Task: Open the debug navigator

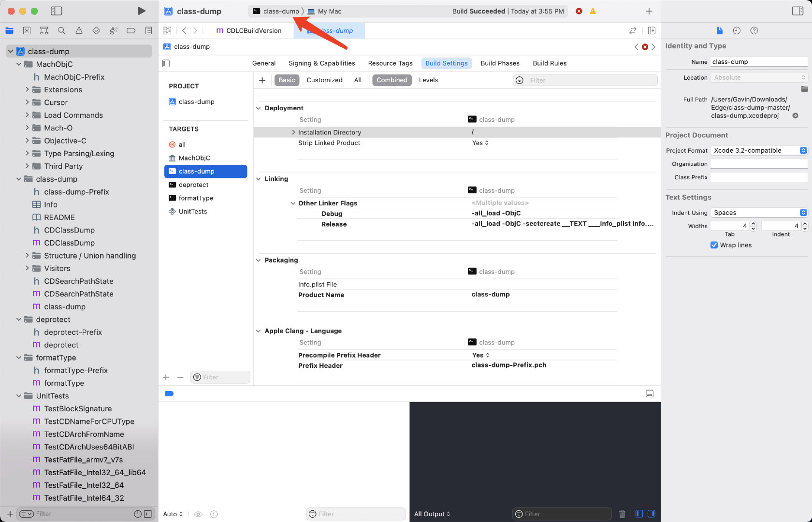Action: [x=114, y=30]
